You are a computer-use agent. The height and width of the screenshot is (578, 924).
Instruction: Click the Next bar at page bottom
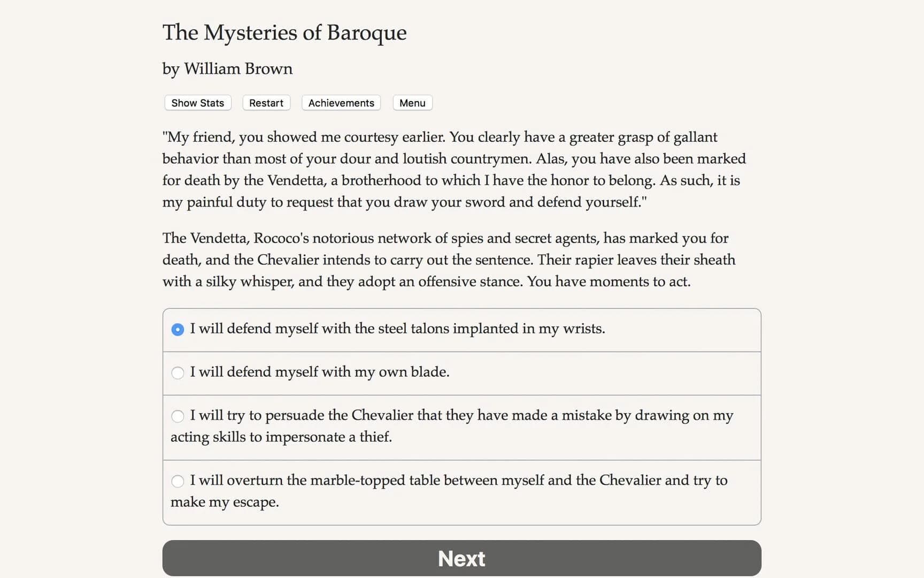(461, 558)
